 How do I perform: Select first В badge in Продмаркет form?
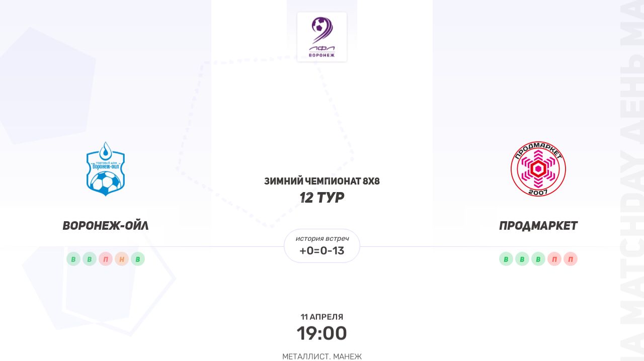pyautogui.click(x=506, y=259)
